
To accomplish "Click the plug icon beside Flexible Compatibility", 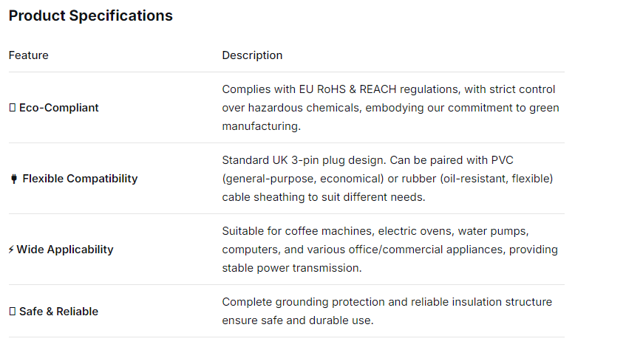I will coord(13,179).
